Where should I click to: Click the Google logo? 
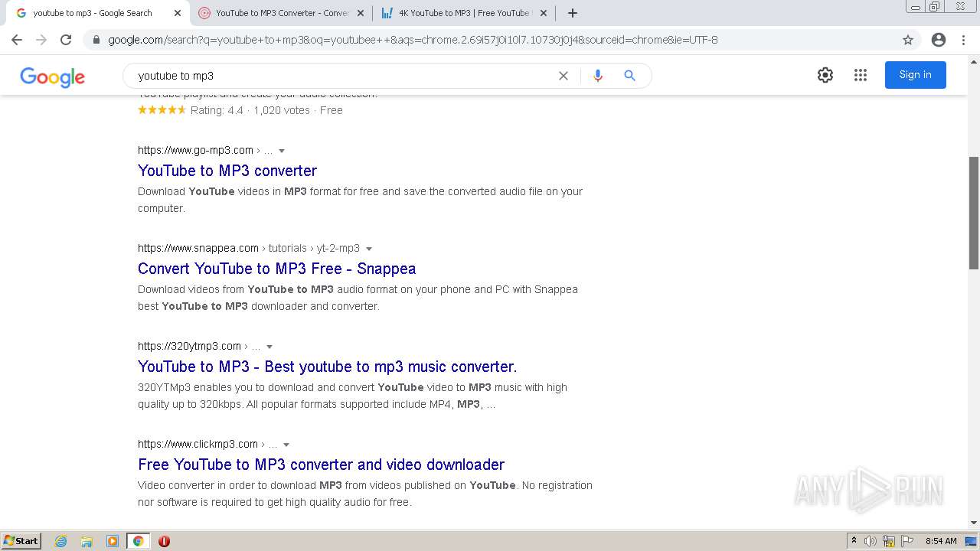[52, 77]
